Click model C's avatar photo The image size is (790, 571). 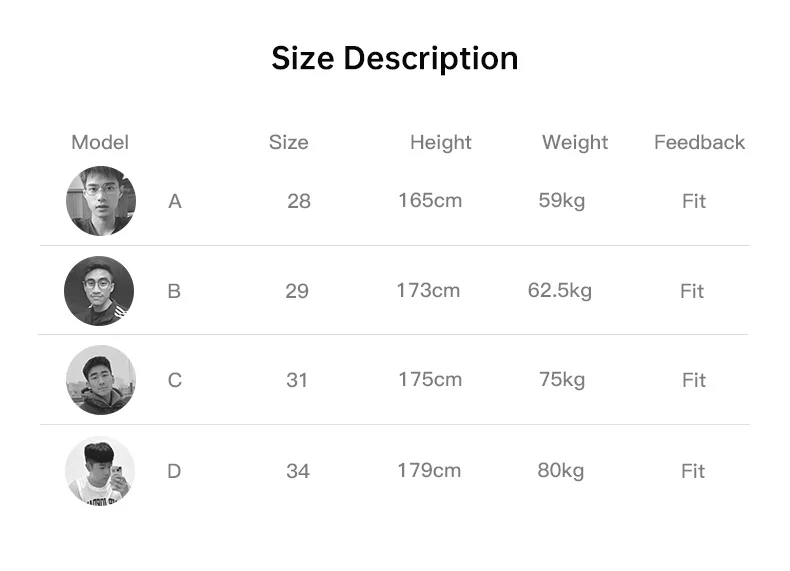click(x=101, y=380)
